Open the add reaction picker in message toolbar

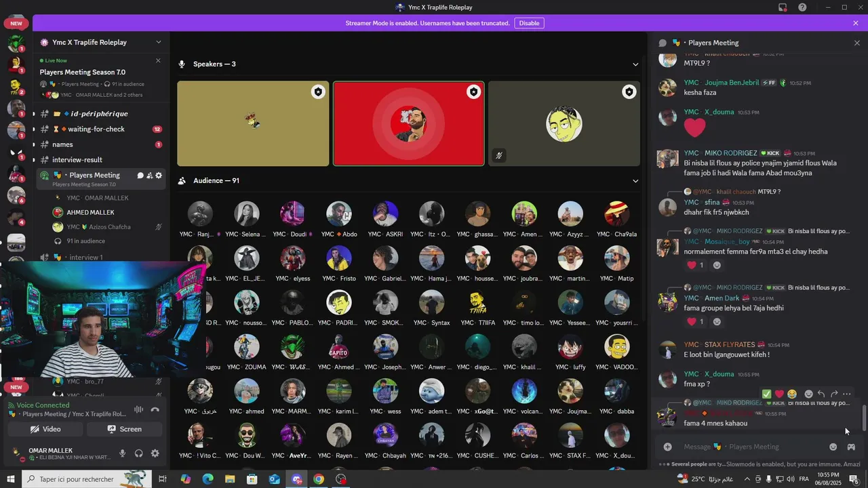[x=808, y=394]
